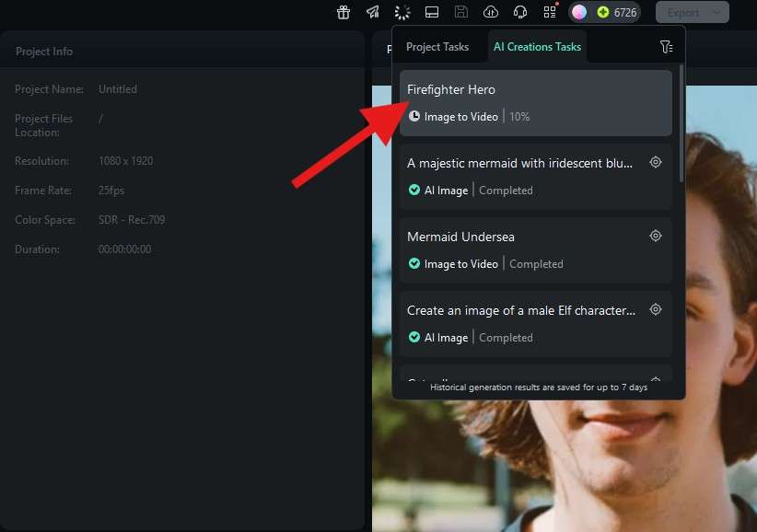Locate the majestic mermaid AI image result
Image resolution: width=757 pixels, height=532 pixels.
pos(655,162)
